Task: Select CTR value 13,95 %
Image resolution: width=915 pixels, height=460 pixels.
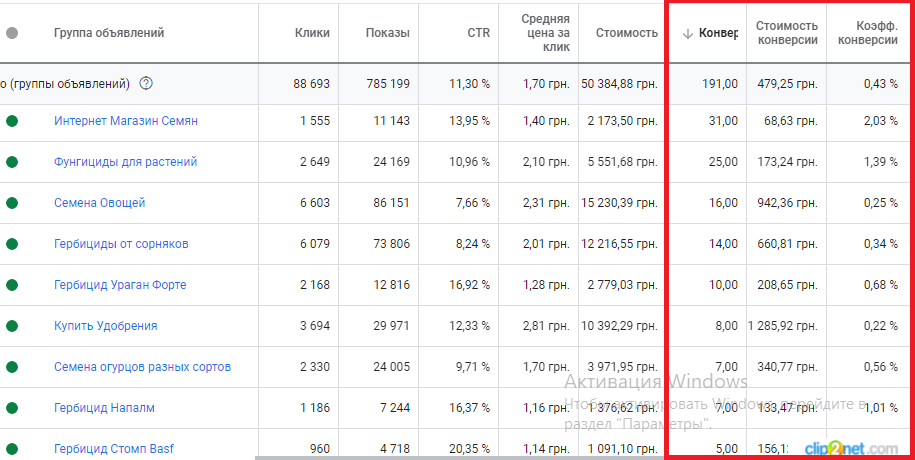Action: point(470,121)
